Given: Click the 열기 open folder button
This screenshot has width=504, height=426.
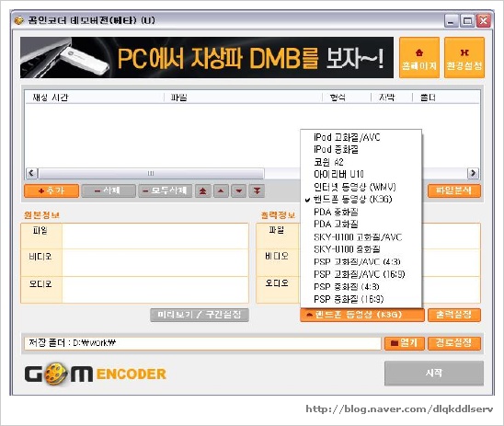Looking at the screenshot, I should coord(405,343).
